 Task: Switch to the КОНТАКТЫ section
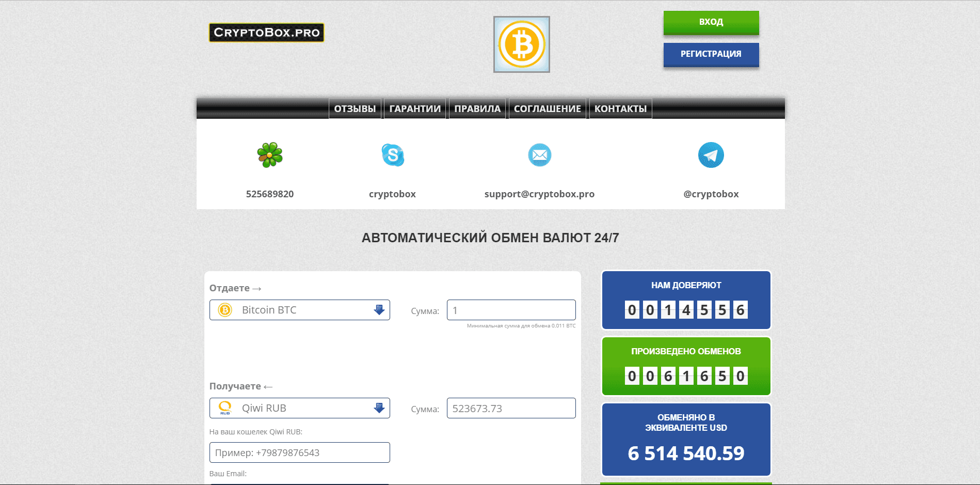[x=620, y=108]
